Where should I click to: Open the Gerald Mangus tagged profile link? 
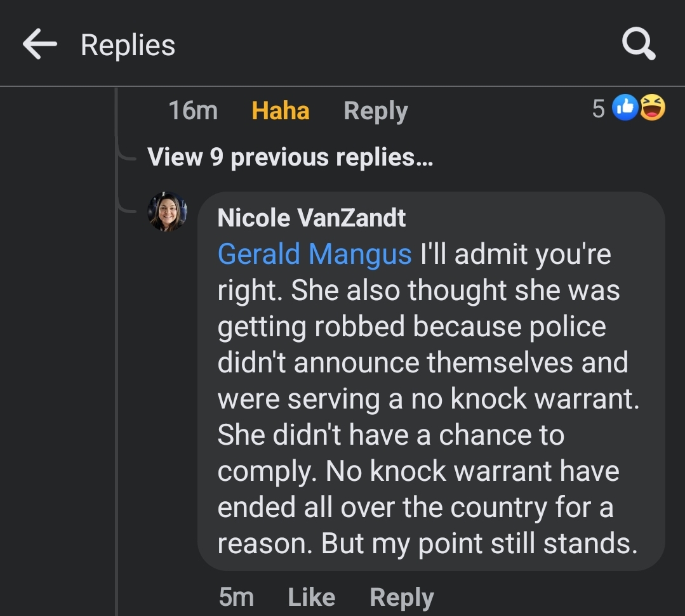pos(314,254)
